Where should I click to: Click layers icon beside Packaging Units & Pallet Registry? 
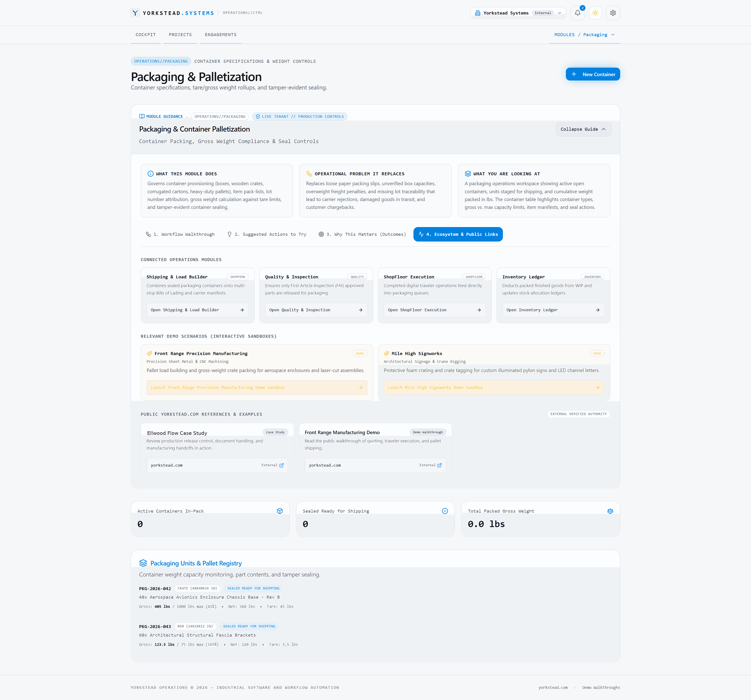pyautogui.click(x=143, y=563)
